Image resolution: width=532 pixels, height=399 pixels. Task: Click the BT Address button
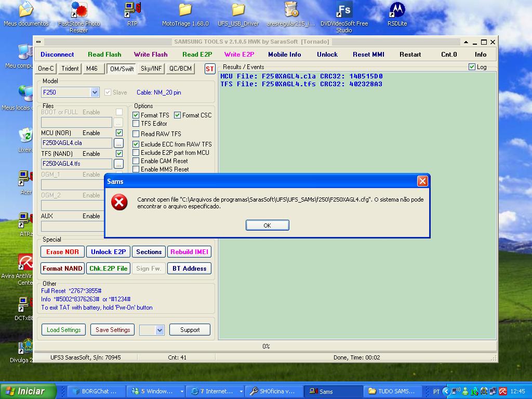[189, 269]
